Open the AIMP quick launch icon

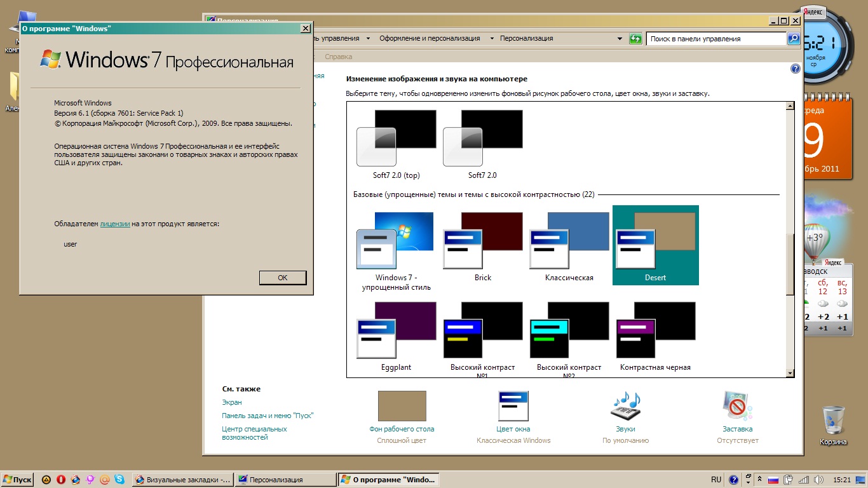[x=46, y=480]
